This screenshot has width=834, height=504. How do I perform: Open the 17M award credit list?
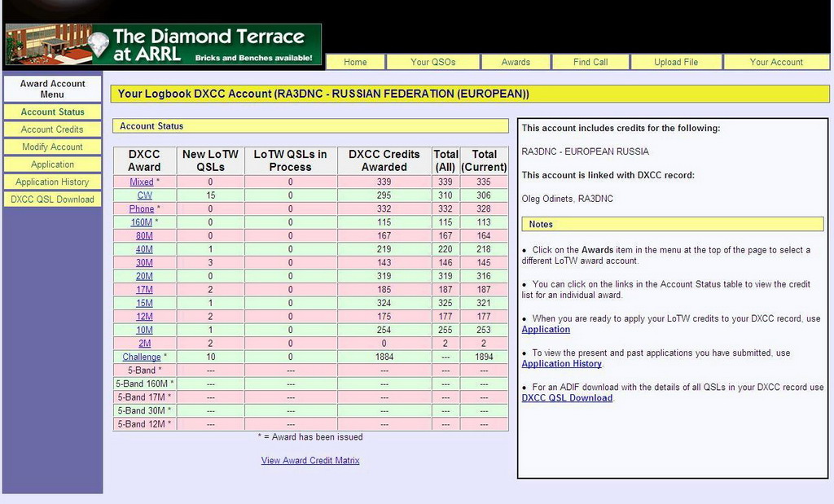coord(144,289)
